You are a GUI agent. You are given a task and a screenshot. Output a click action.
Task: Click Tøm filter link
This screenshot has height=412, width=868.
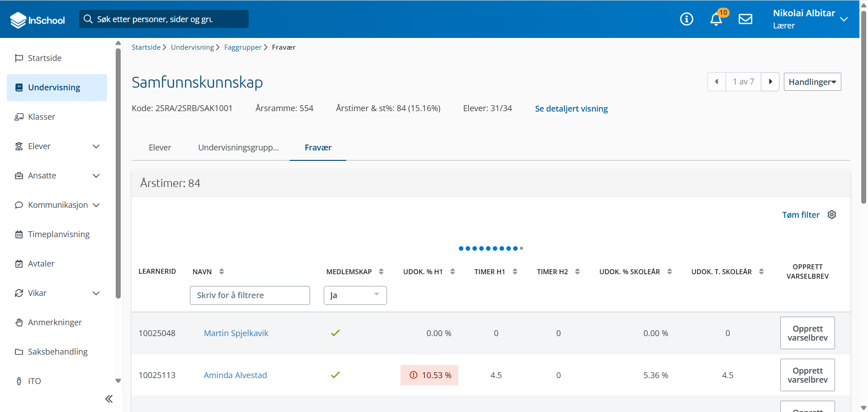pyautogui.click(x=801, y=215)
